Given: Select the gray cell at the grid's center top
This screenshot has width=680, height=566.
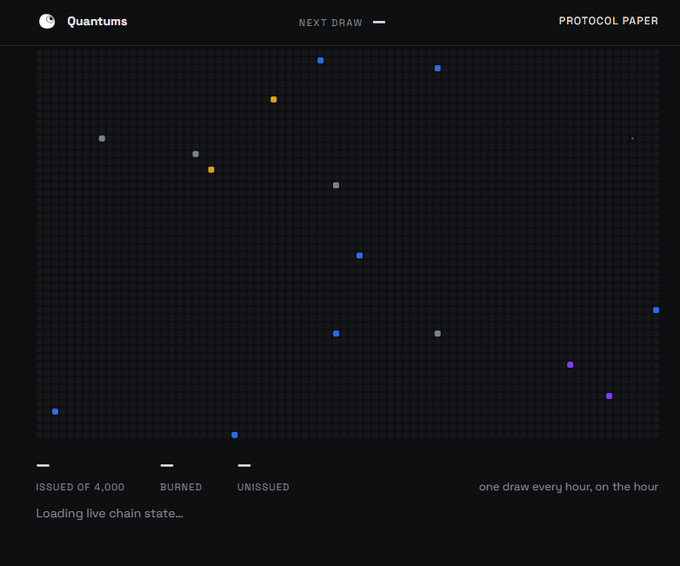Looking at the screenshot, I should point(336,185).
